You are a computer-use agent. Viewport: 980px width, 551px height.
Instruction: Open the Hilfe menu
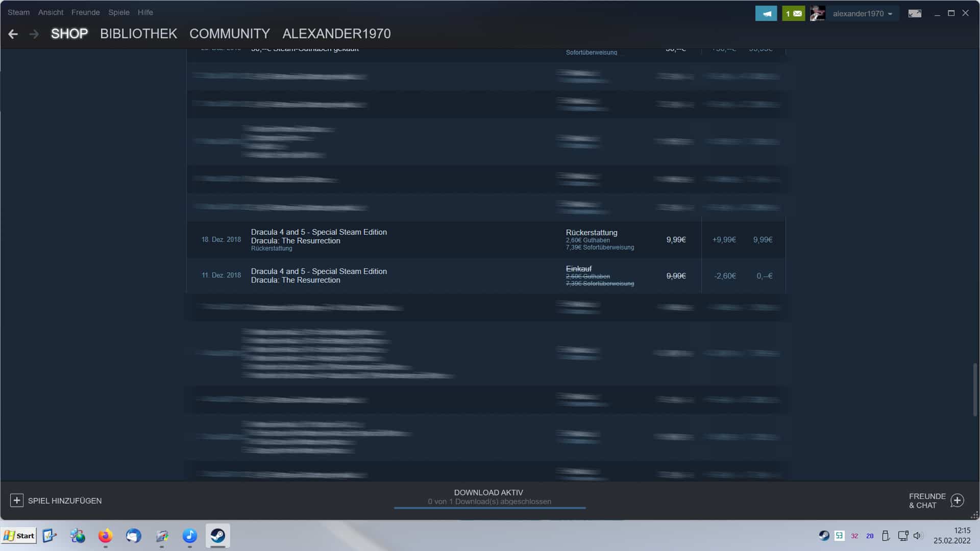pyautogui.click(x=145, y=12)
